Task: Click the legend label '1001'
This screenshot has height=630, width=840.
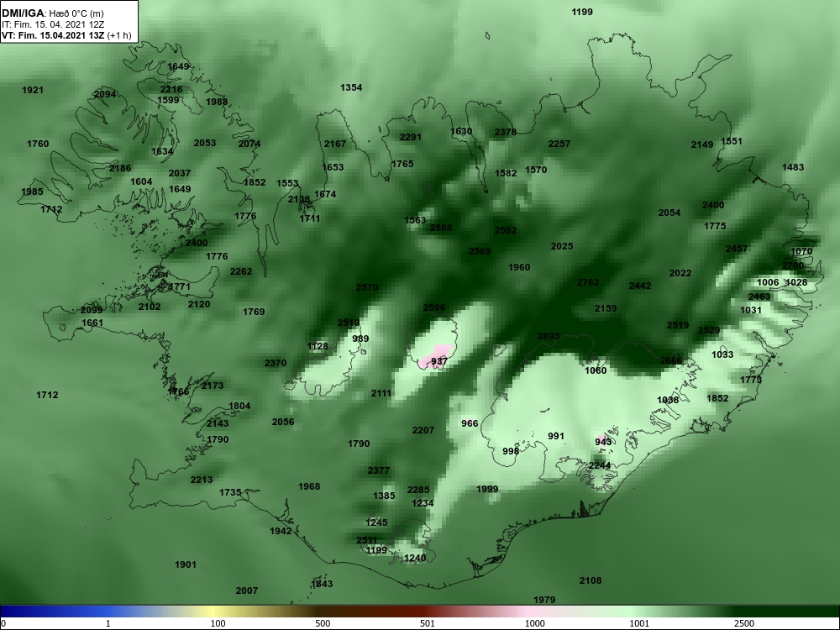Action: pyautogui.click(x=638, y=623)
